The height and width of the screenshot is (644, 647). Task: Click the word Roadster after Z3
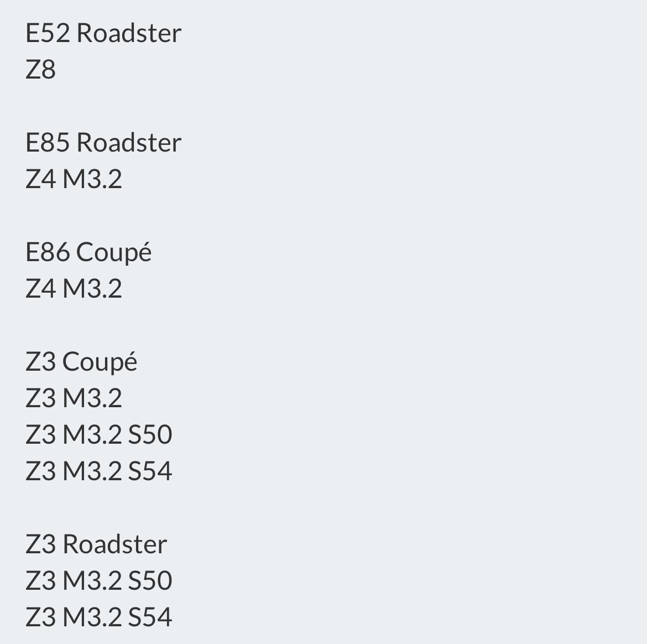click(x=114, y=544)
